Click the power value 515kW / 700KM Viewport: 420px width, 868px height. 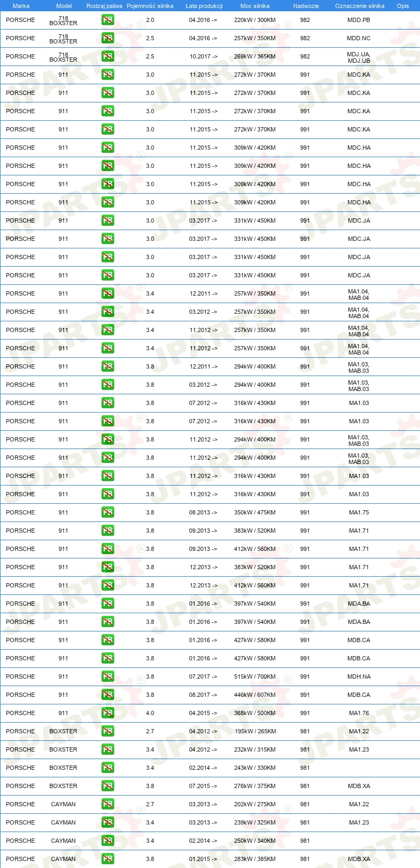coord(255,676)
